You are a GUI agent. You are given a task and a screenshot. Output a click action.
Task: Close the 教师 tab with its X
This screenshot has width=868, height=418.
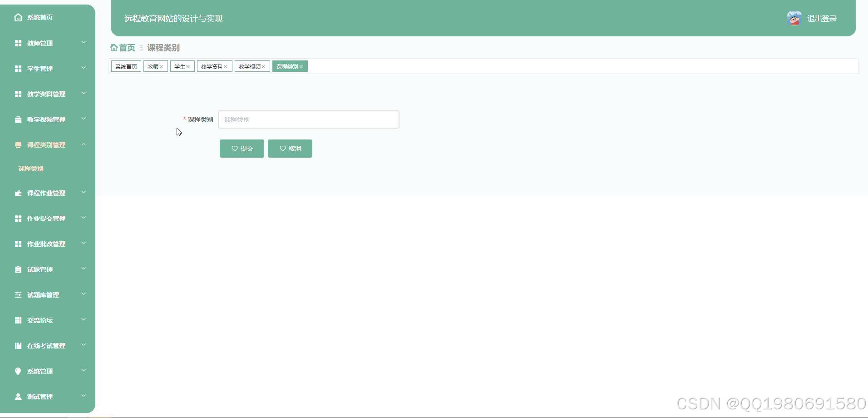pos(161,66)
